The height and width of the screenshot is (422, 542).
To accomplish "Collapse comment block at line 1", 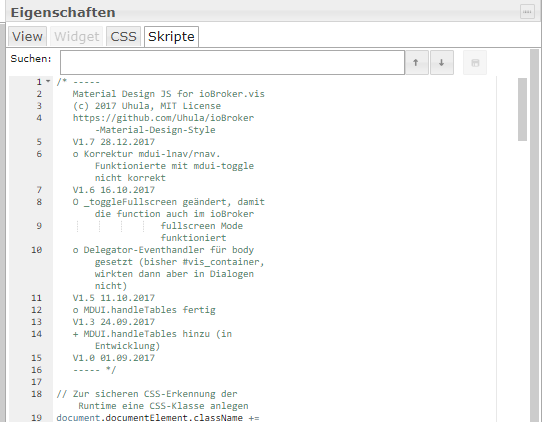I will [48, 82].
